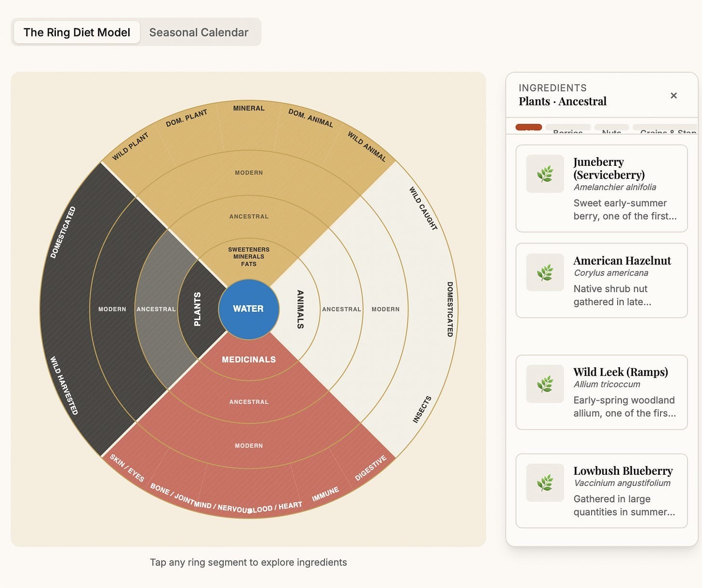
Task: Filter ingredients by Berries chip
Action: (568, 129)
